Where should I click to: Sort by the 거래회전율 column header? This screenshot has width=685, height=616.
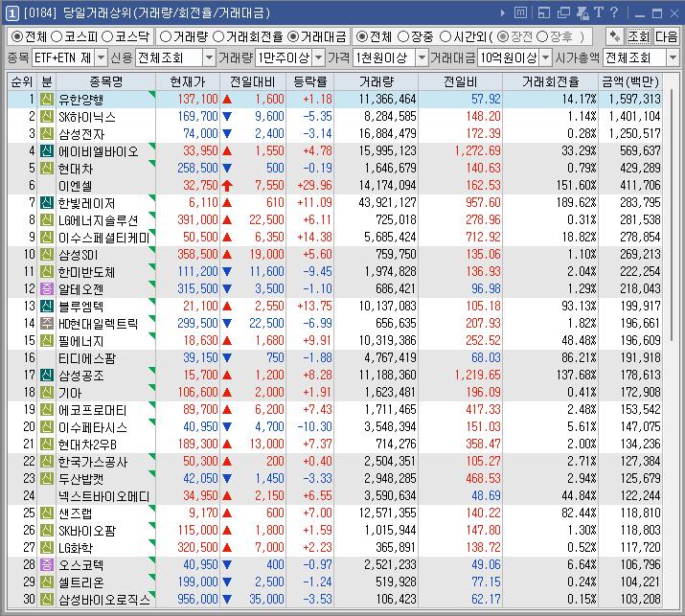[x=550, y=81]
